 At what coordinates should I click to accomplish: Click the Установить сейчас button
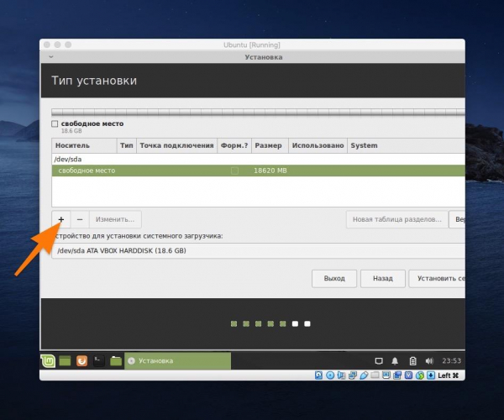[437, 279]
